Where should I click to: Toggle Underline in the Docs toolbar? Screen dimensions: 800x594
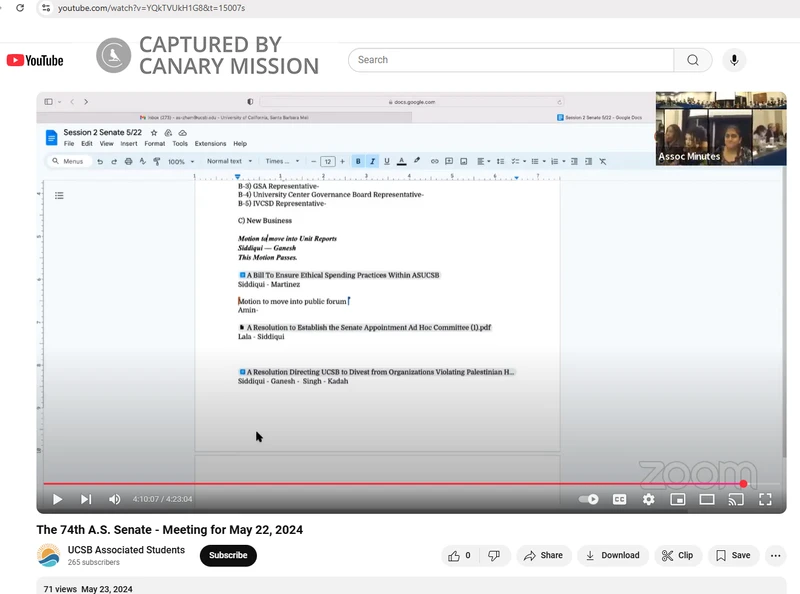click(387, 161)
